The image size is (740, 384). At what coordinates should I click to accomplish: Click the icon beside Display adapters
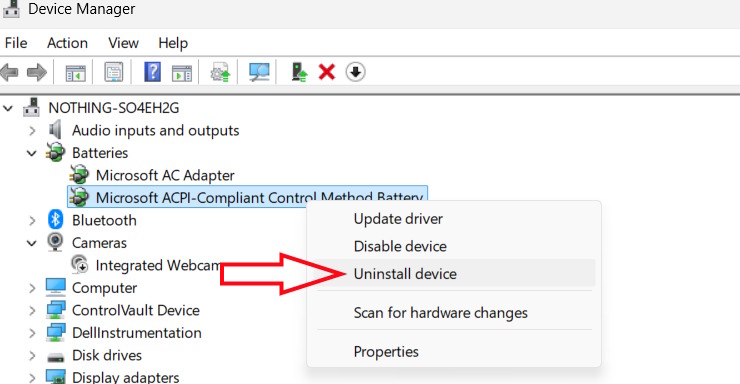pos(56,377)
